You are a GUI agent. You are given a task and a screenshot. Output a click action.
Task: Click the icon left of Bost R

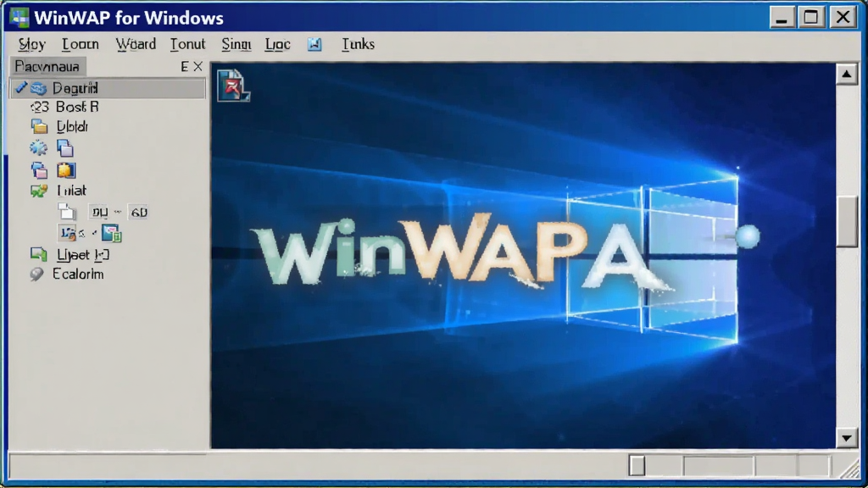[x=39, y=107]
